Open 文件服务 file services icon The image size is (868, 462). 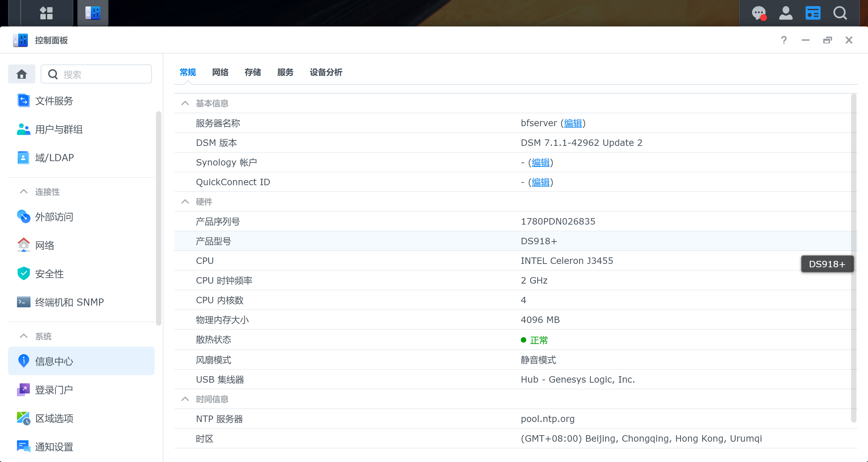[x=23, y=100]
